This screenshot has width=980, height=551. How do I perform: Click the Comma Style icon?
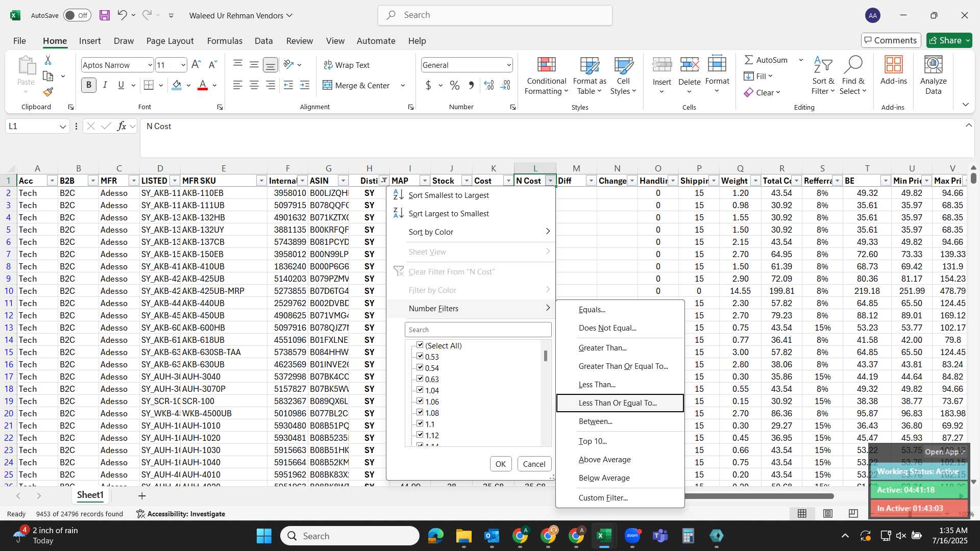(471, 85)
